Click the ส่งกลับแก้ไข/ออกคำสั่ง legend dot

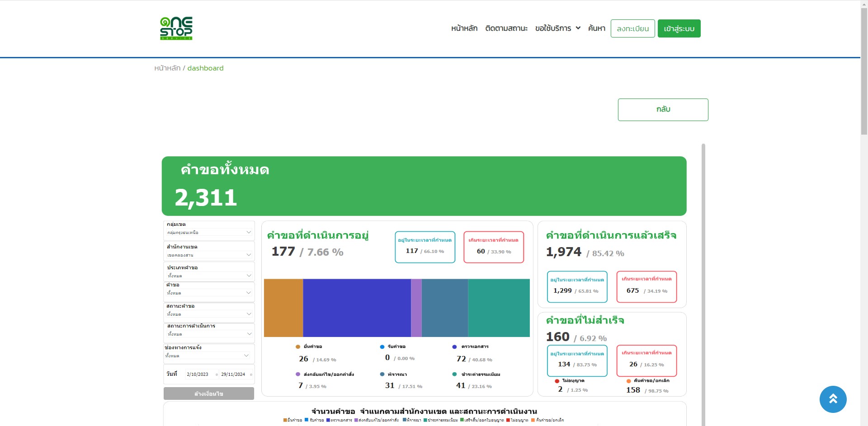point(297,375)
